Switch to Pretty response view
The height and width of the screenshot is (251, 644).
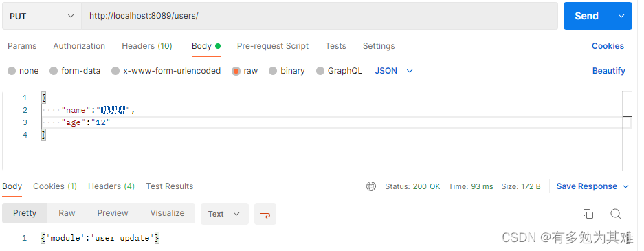coord(25,213)
